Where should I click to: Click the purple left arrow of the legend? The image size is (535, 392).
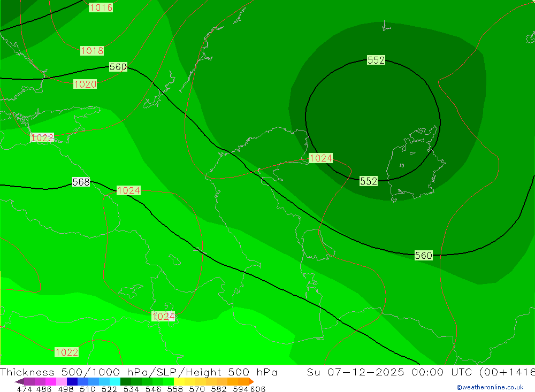coord(19,381)
